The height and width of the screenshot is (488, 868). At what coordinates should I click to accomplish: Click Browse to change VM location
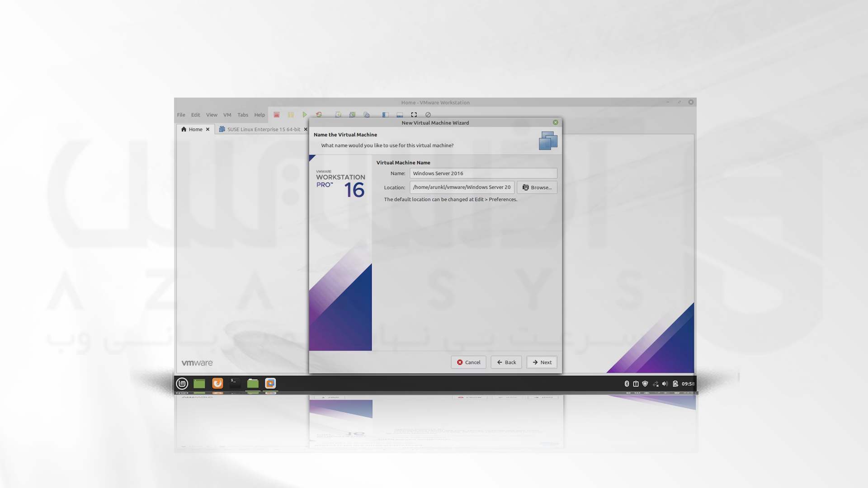(x=537, y=187)
